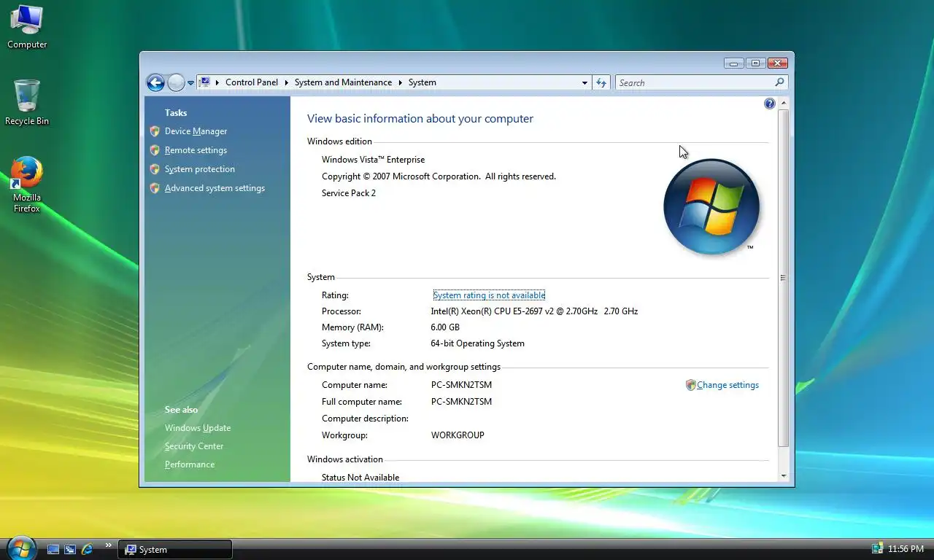Open the address bar history dropdown
934x560 pixels.
tap(584, 83)
